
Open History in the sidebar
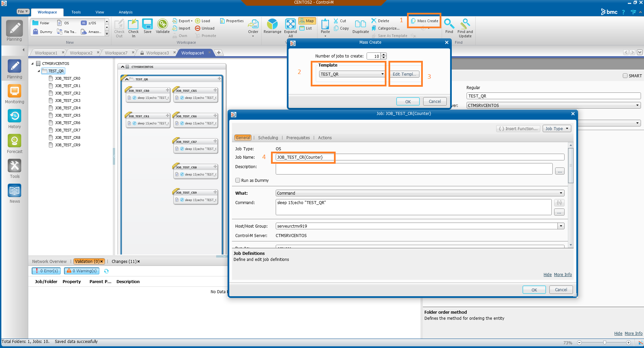tap(14, 119)
